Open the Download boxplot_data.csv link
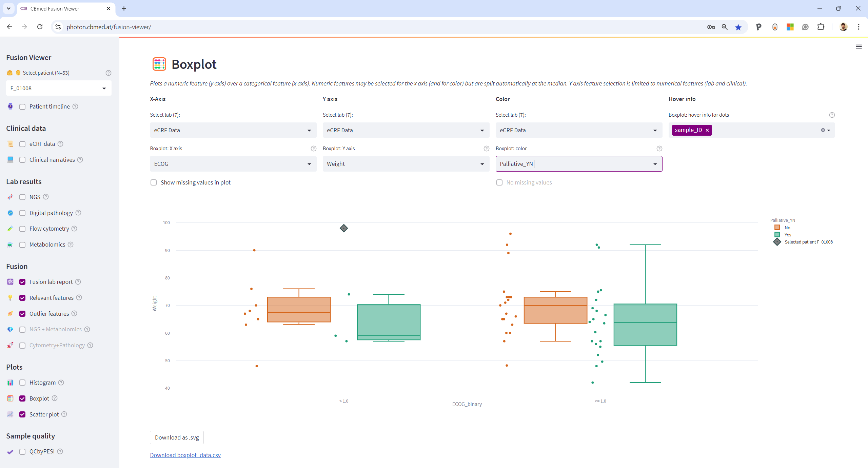868x468 pixels. (x=185, y=455)
